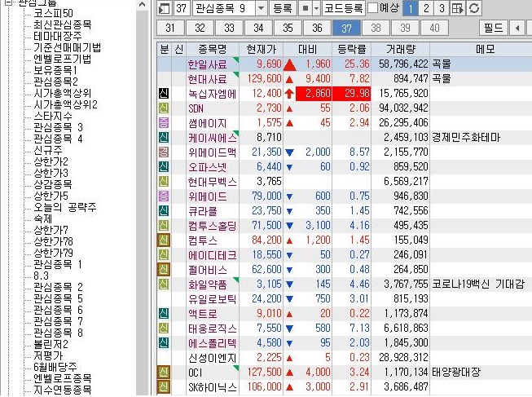Screen dimensions: 532x397
Task: Click the 신 badge icon on 액트로 row
Action: (164, 314)
